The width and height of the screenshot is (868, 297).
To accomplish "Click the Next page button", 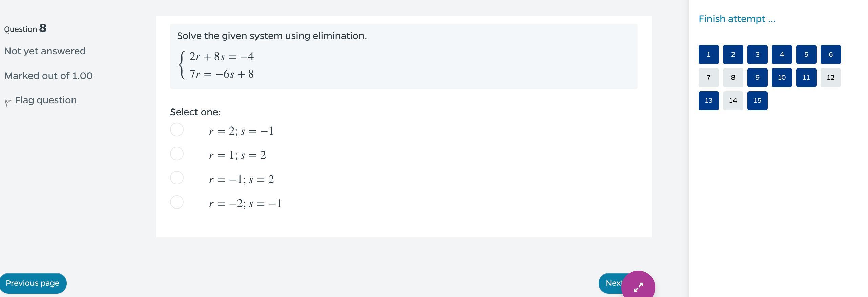I will (611, 283).
